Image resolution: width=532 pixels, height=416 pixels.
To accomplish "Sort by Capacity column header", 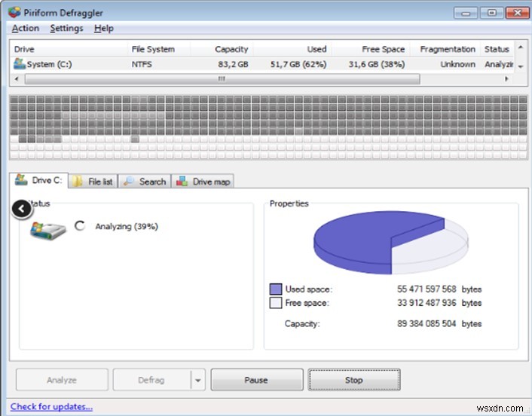I will 222,49.
